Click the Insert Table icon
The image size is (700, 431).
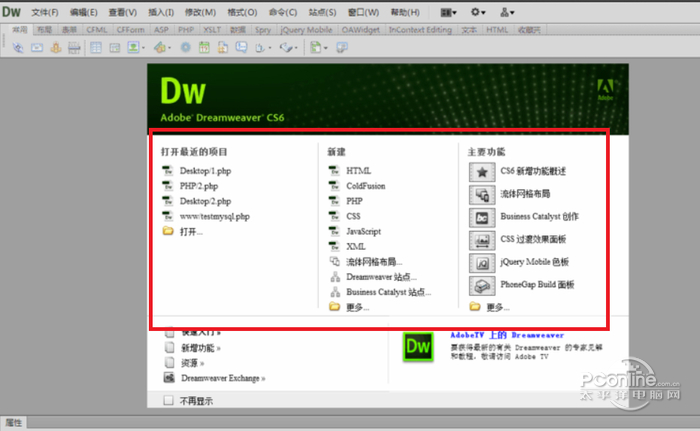(x=96, y=47)
